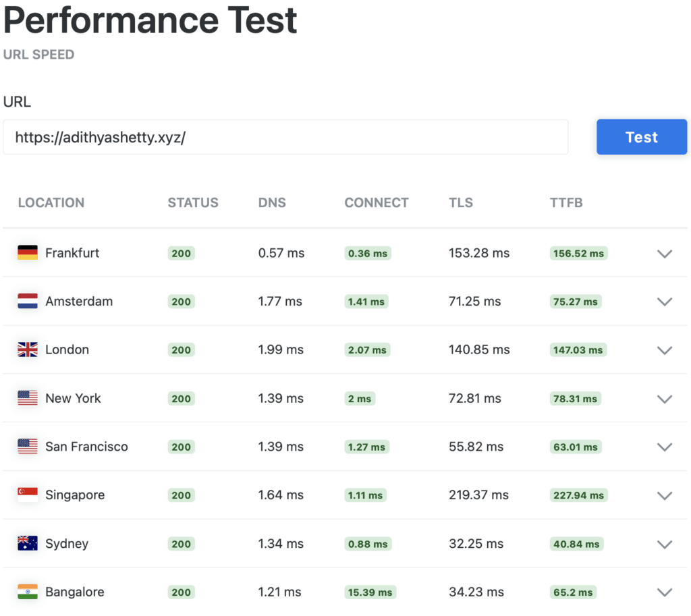Click the 78.31 ms TTFB badge
The image size is (691, 616).
click(x=576, y=399)
